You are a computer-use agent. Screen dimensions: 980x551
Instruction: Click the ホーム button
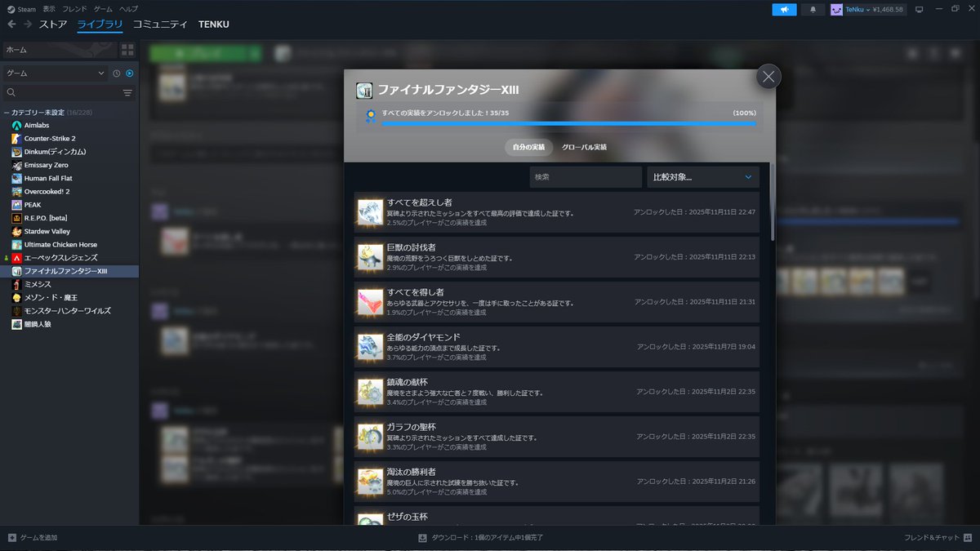click(60, 50)
